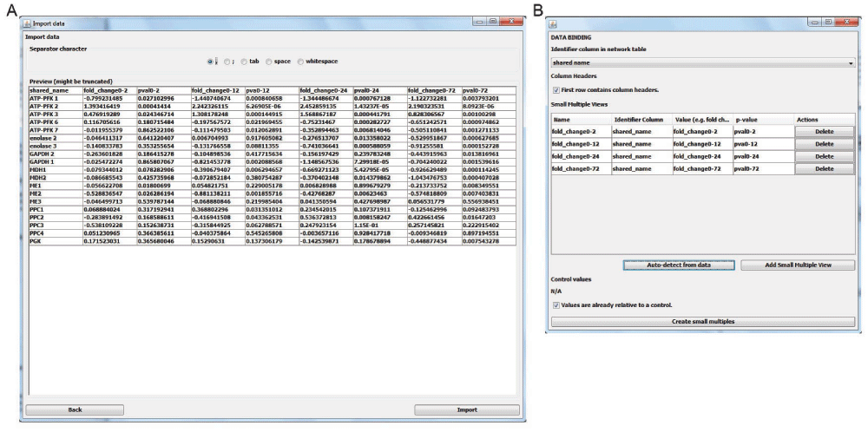Select the ATP-PFK 1 row label

tap(56, 98)
